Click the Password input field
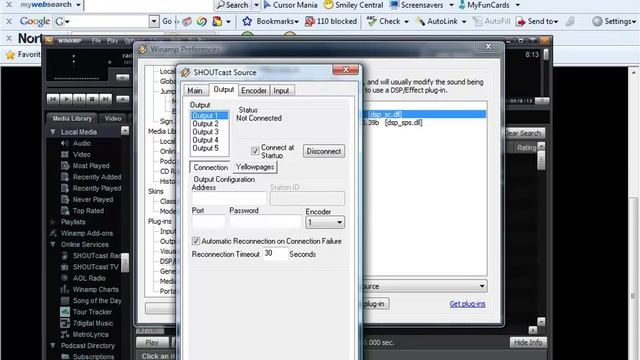 pos(265,221)
